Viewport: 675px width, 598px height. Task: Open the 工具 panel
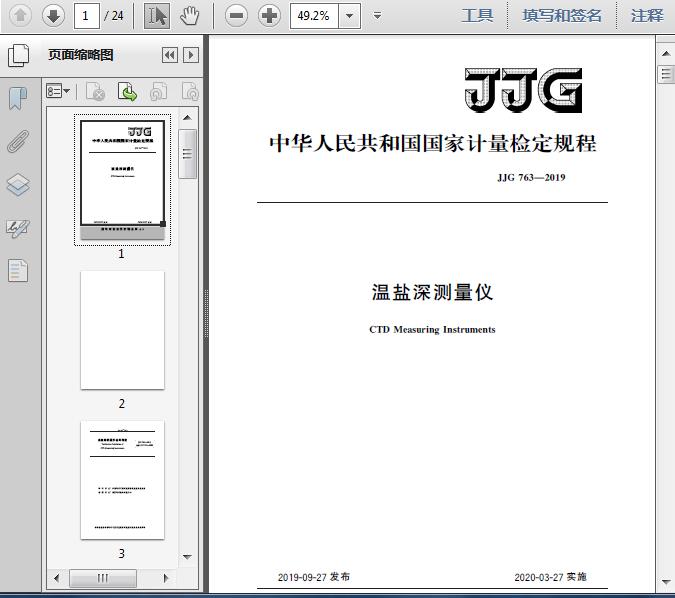pyautogui.click(x=477, y=15)
